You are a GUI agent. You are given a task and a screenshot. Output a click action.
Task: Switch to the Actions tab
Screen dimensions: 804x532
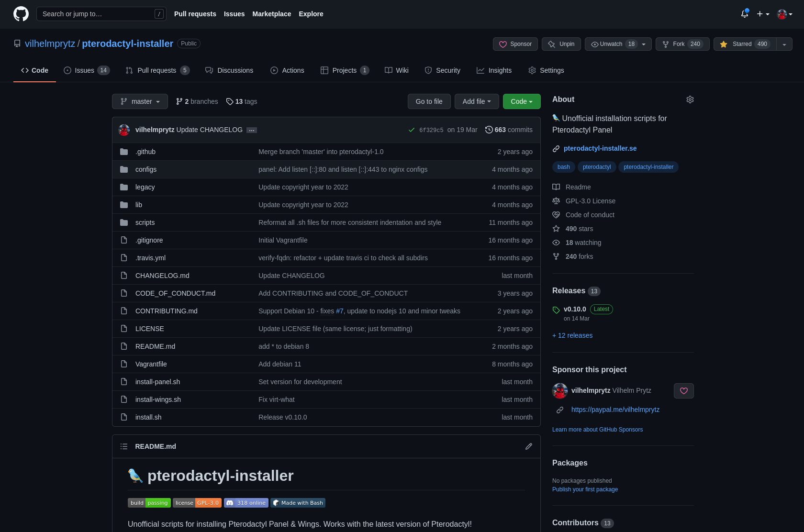[287, 70]
